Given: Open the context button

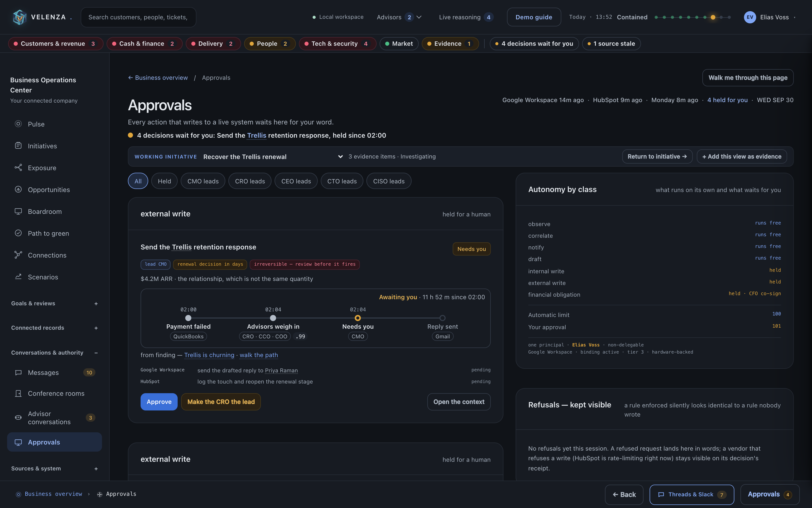Looking at the screenshot, I should coord(459,402).
